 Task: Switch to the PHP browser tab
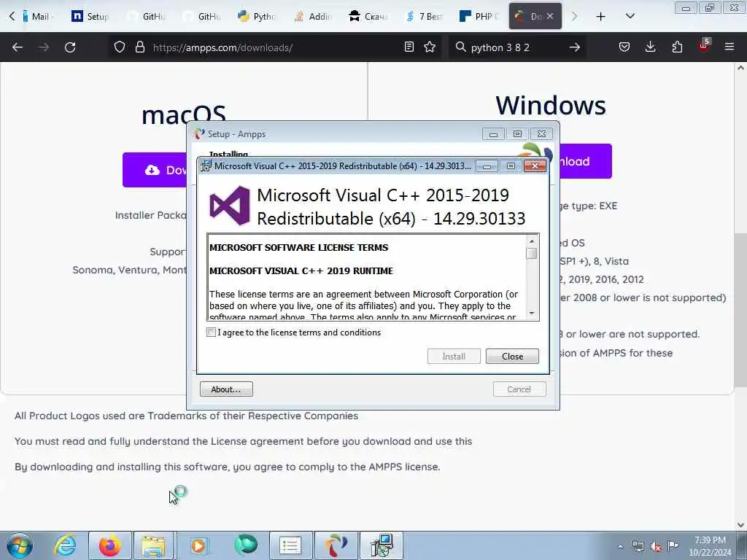point(479,16)
